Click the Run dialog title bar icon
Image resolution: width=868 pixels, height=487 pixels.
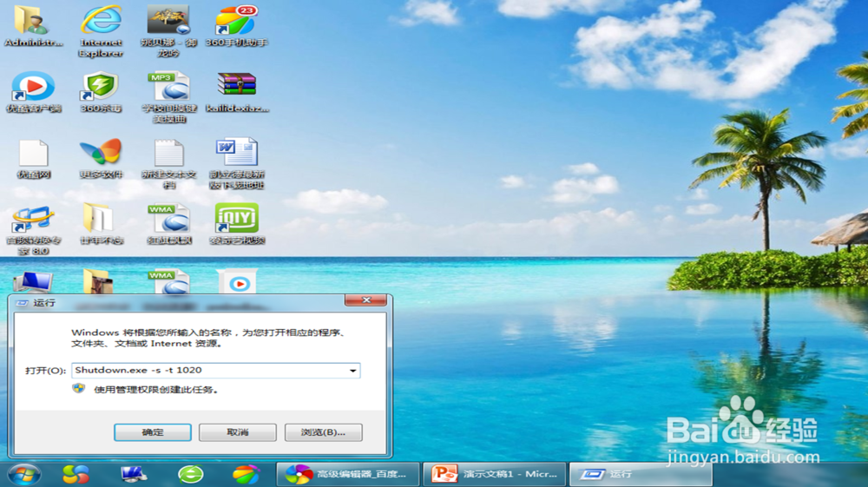coord(23,303)
